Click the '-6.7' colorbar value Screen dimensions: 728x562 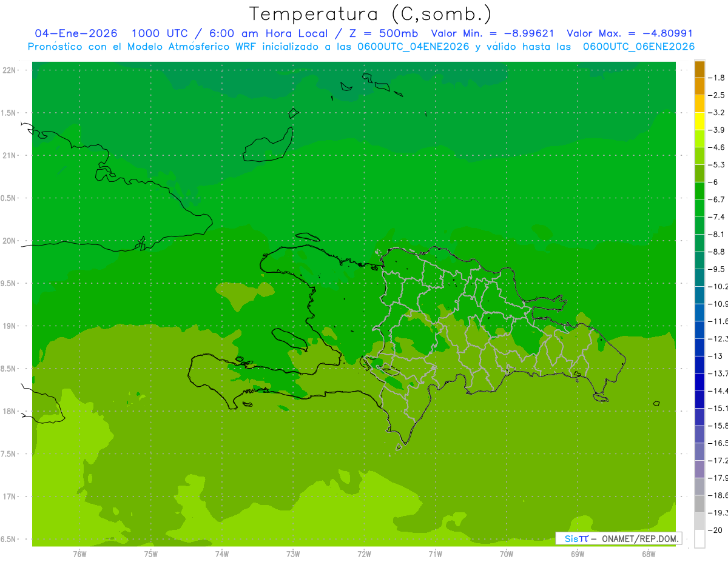tap(716, 199)
